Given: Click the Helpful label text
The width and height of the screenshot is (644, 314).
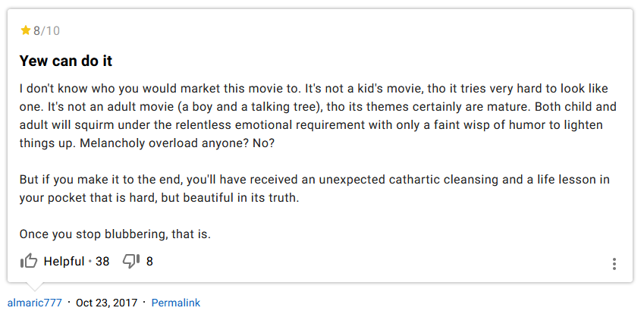Looking at the screenshot, I should [x=64, y=261].
